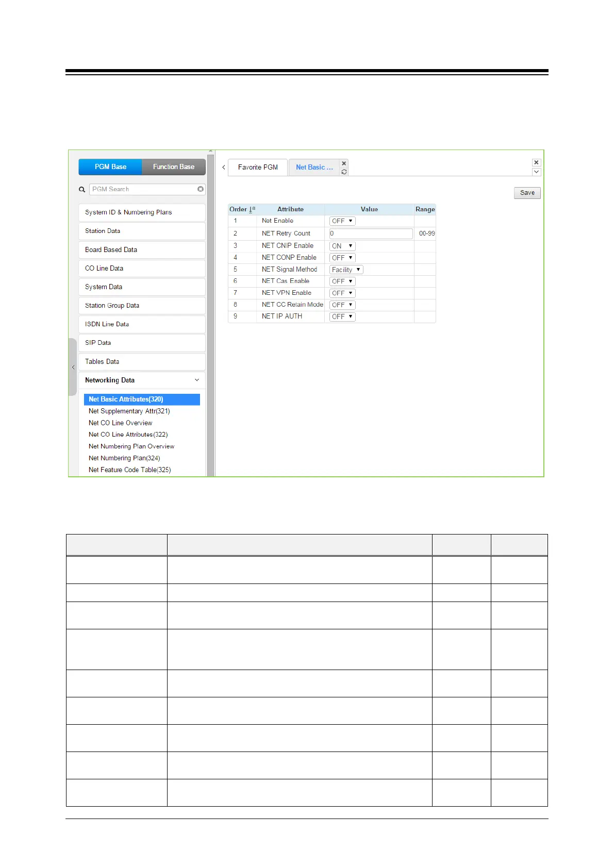The height and width of the screenshot is (868, 614).
Task: Click the Value column header
Action: pos(369,209)
